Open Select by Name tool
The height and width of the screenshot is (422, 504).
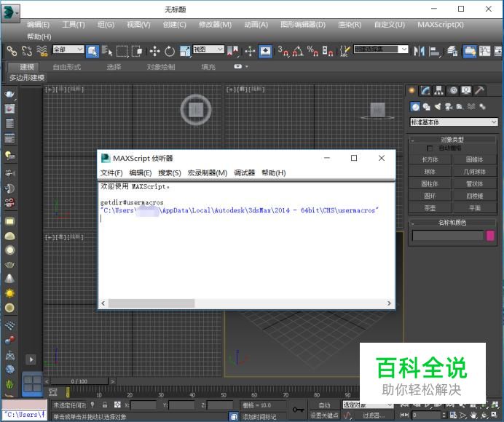[107, 51]
